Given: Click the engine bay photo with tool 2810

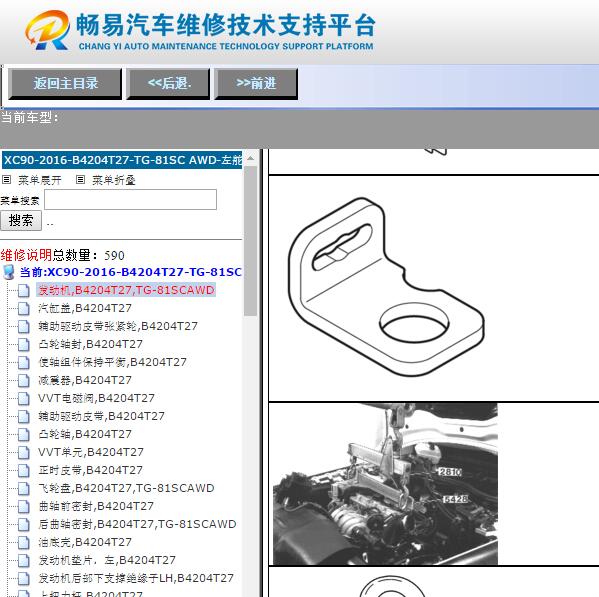Looking at the screenshot, I should point(385,484).
